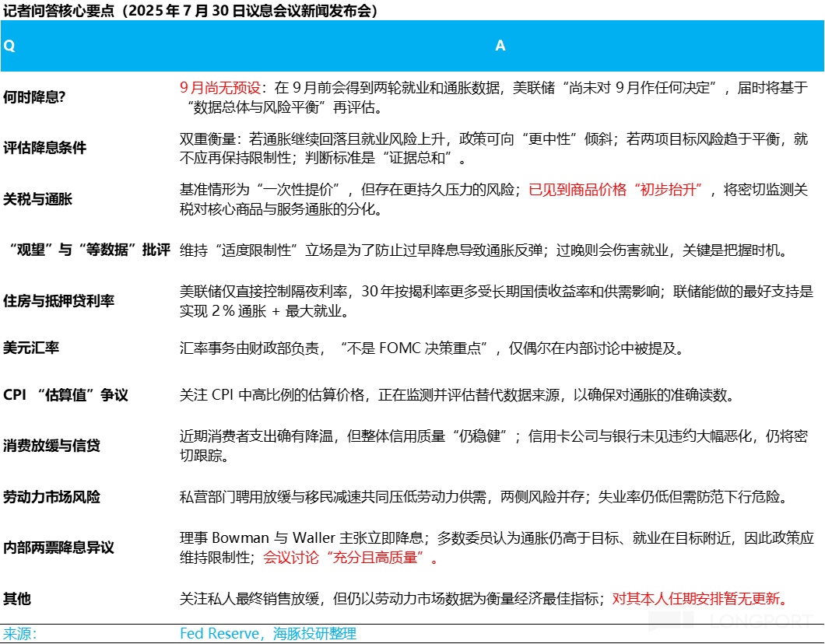Screen dimensions: 825x644
Task: Select the 内部两票降息异议 row label
Action: coord(58,548)
